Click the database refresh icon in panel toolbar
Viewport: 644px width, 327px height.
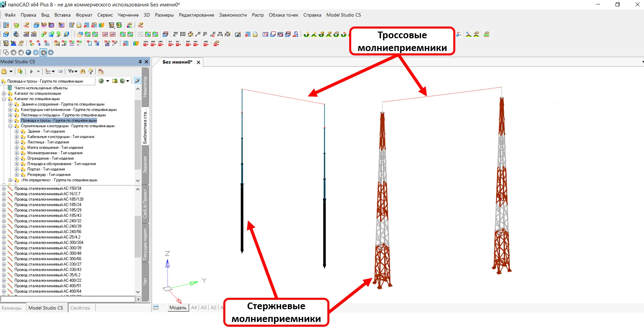pyautogui.click(x=20, y=72)
